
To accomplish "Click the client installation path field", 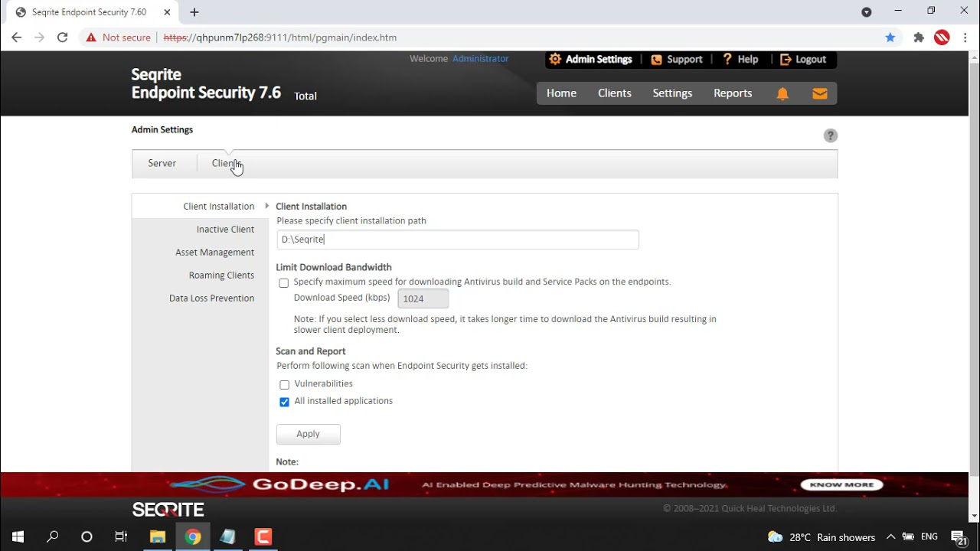I will [457, 240].
